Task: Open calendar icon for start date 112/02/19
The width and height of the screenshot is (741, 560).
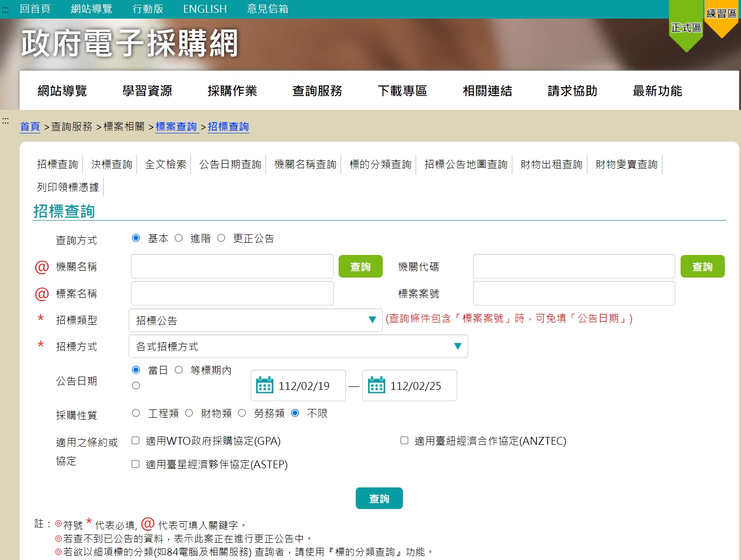Action: (265, 385)
